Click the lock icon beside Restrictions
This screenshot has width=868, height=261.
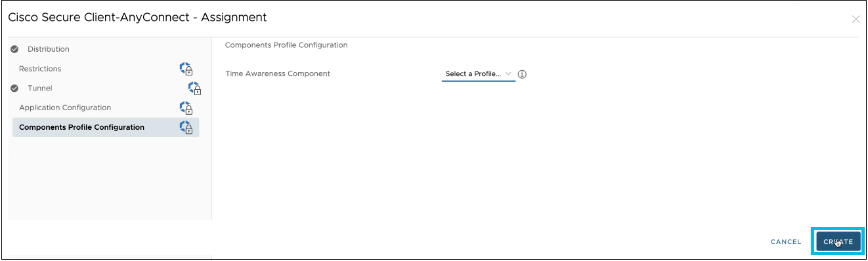pyautogui.click(x=186, y=69)
